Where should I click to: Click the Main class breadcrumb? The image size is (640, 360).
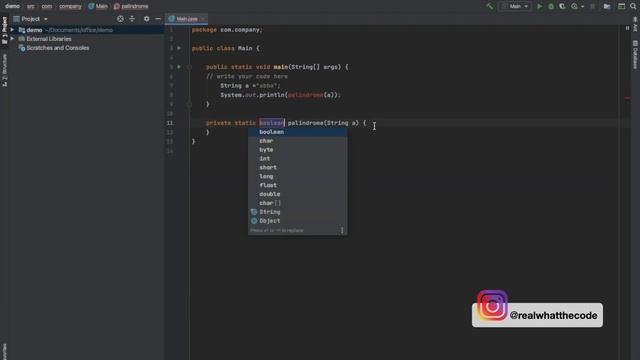click(x=98, y=6)
